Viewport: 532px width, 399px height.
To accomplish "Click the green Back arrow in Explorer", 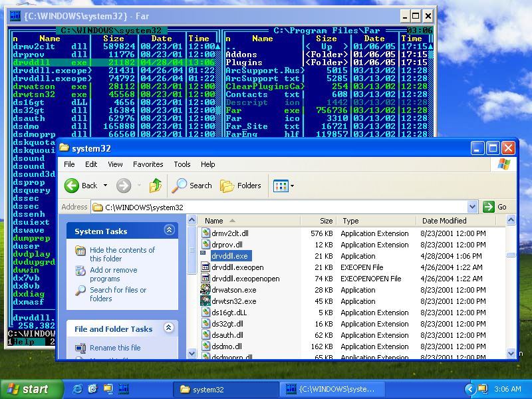I will pyautogui.click(x=72, y=186).
